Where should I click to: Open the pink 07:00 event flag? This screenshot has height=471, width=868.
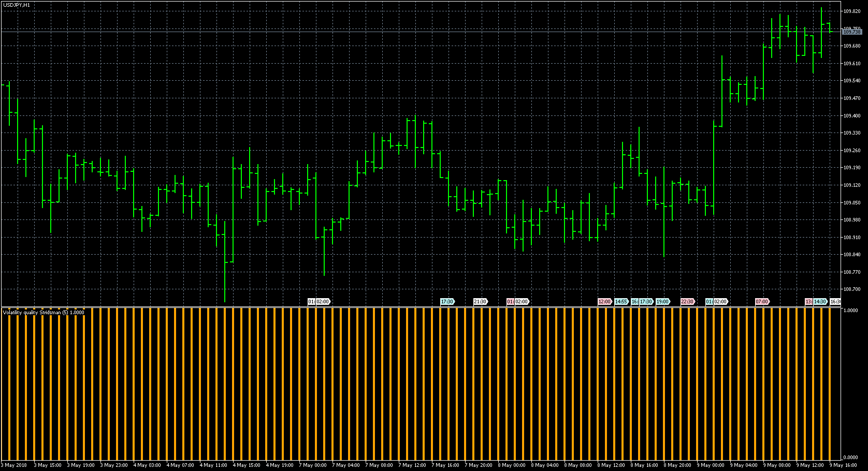tap(762, 302)
